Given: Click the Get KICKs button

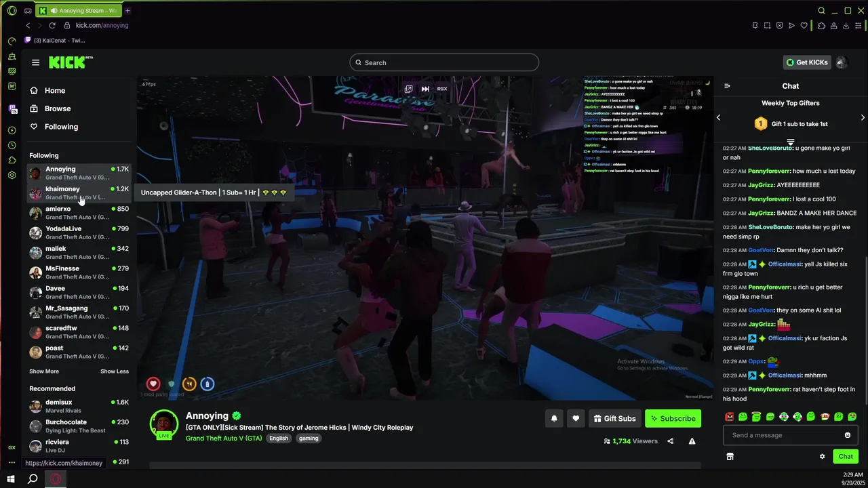Looking at the screenshot, I should point(807,62).
